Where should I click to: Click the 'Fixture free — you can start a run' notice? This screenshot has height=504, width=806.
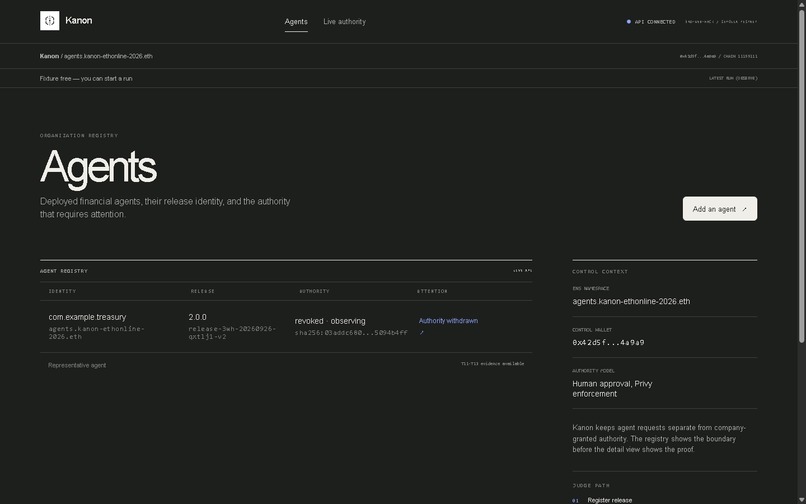[x=86, y=79]
